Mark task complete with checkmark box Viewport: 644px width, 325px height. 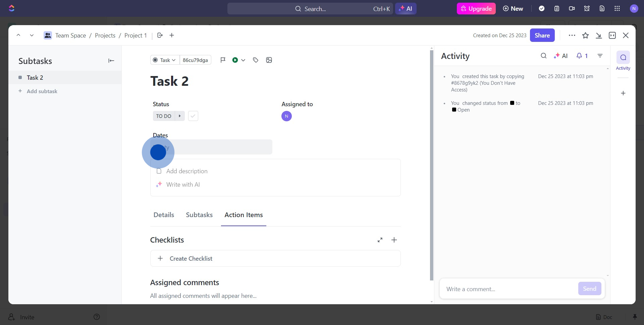[x=193, y=116]
